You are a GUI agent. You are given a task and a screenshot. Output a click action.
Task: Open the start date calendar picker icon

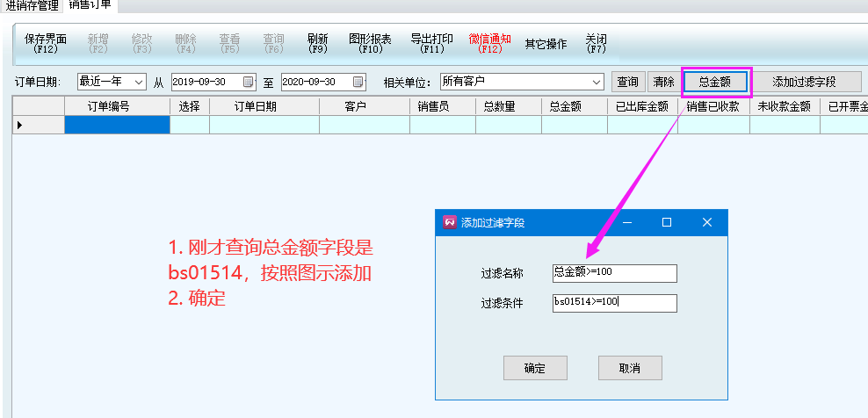[248, 82]
